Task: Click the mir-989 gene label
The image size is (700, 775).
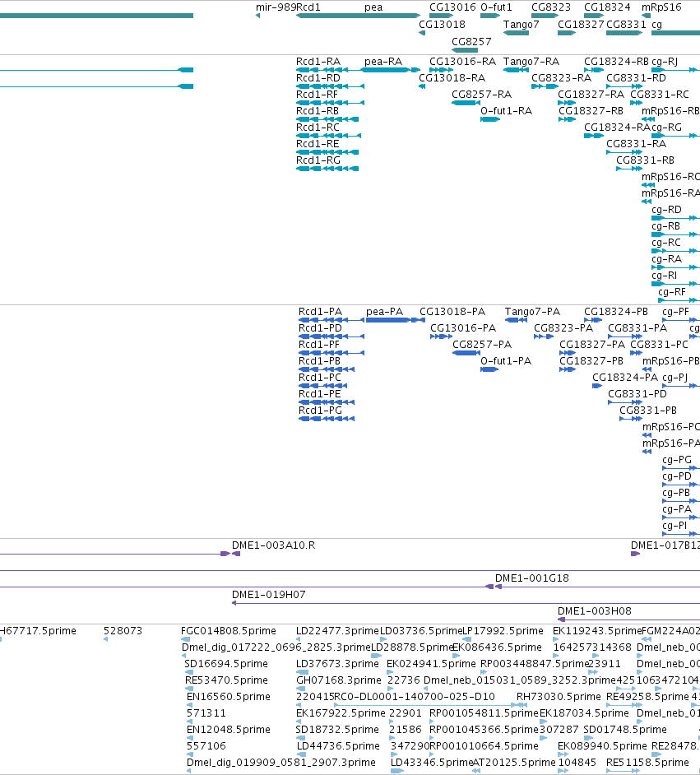Action: coord(276,7)
